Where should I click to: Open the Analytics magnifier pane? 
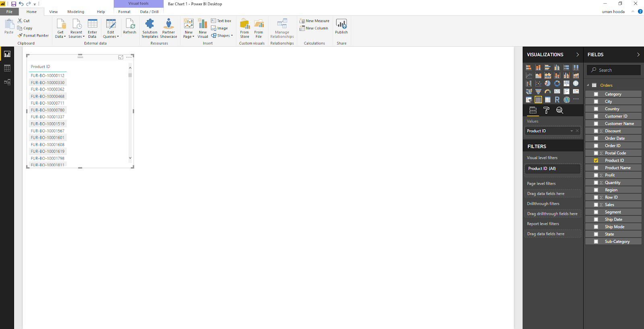pos(559,110)
